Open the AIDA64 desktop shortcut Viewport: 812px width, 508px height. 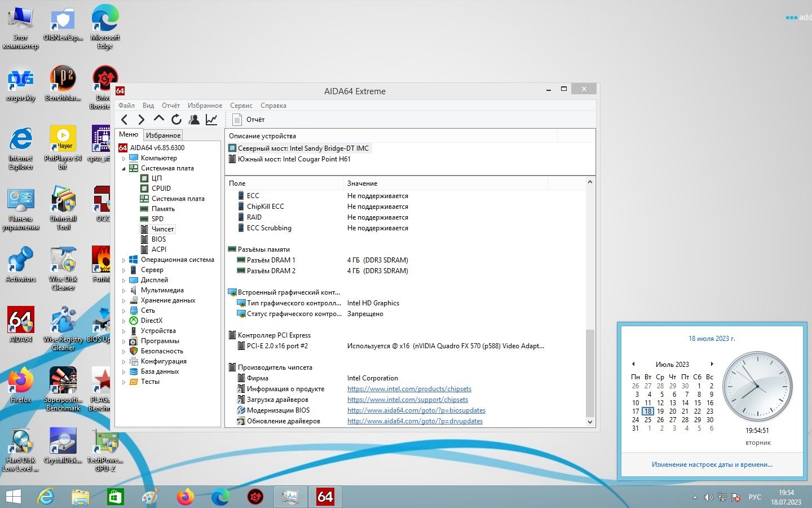(x=21, y=325)
